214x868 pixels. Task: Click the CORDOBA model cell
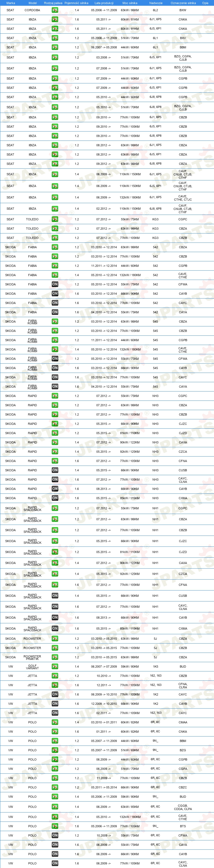click(32, 10)
